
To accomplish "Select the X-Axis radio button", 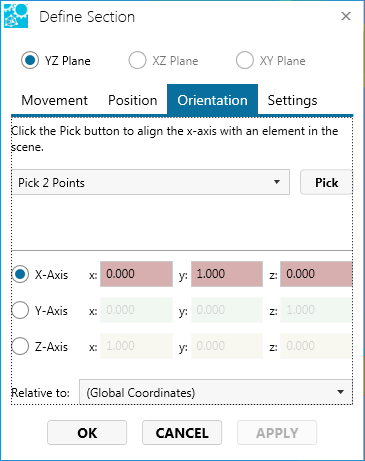I will tap(20, 274).
